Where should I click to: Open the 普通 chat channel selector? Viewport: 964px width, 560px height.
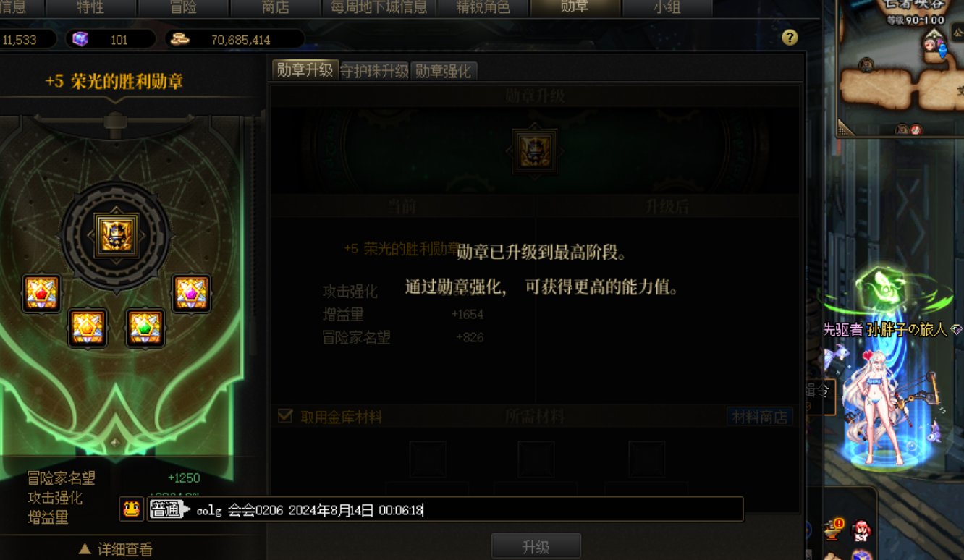tap(169, 509)
